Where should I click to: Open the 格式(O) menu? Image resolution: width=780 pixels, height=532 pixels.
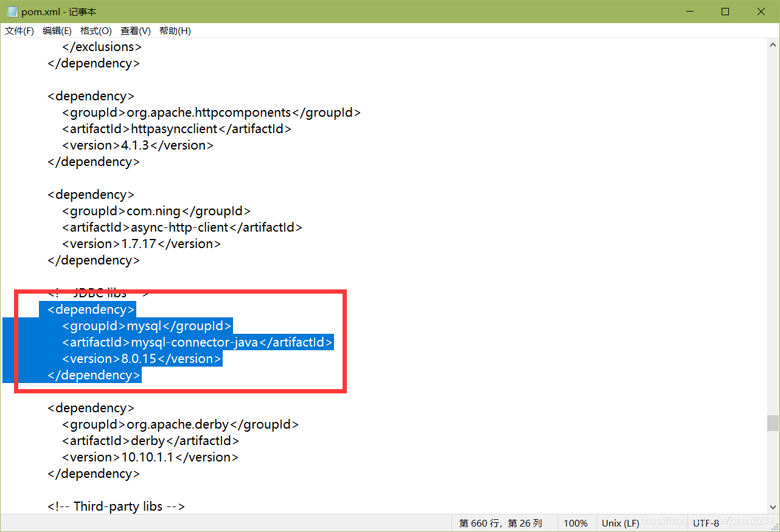[96, 31]
